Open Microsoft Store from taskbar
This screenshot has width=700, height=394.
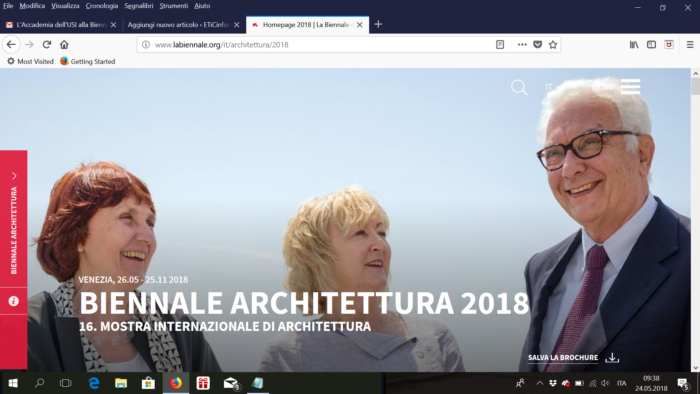[x=148, y=383]
